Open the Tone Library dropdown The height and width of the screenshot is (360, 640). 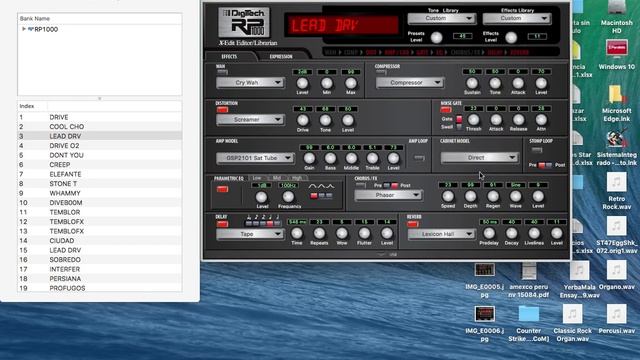(442, 18)
